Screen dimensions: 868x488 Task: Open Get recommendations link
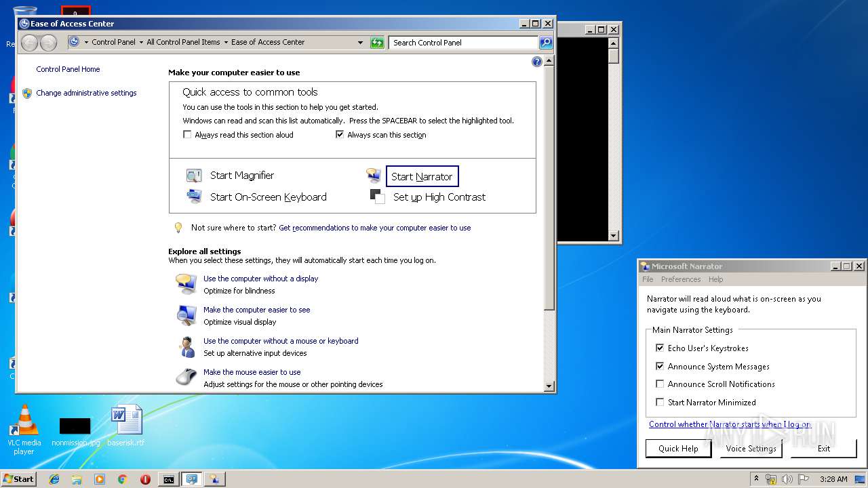click(374, 228)
